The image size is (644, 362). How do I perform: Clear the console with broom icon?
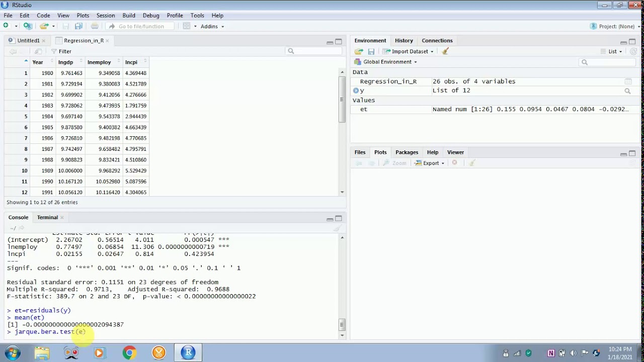(337, 228)
